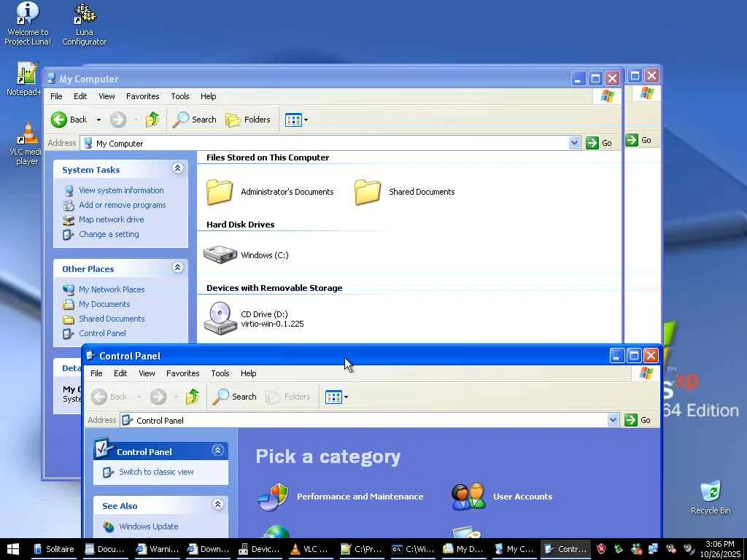Open Search in the Control Panel toolbar
This screenshot has height=560, width=747.
click(x=234, y=397)
